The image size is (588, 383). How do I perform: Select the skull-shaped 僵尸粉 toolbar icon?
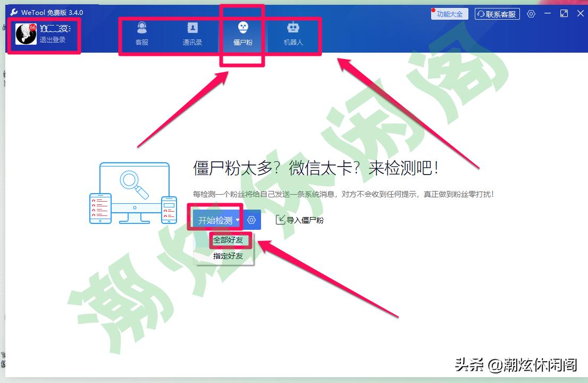[x=242, y=27]
